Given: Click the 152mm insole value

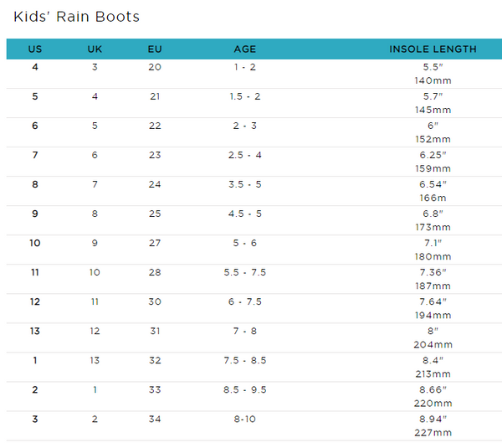Looking at the screenshot, I should point(433,139).
